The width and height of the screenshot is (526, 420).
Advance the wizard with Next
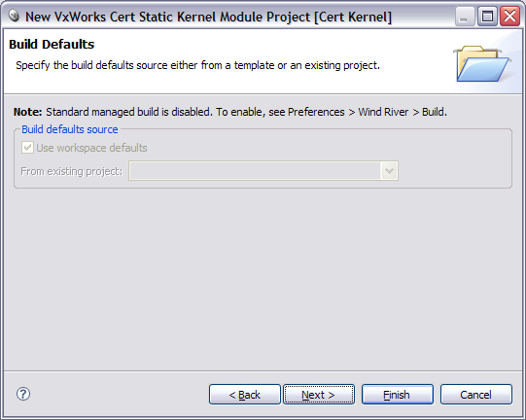(x=319, y=395)
